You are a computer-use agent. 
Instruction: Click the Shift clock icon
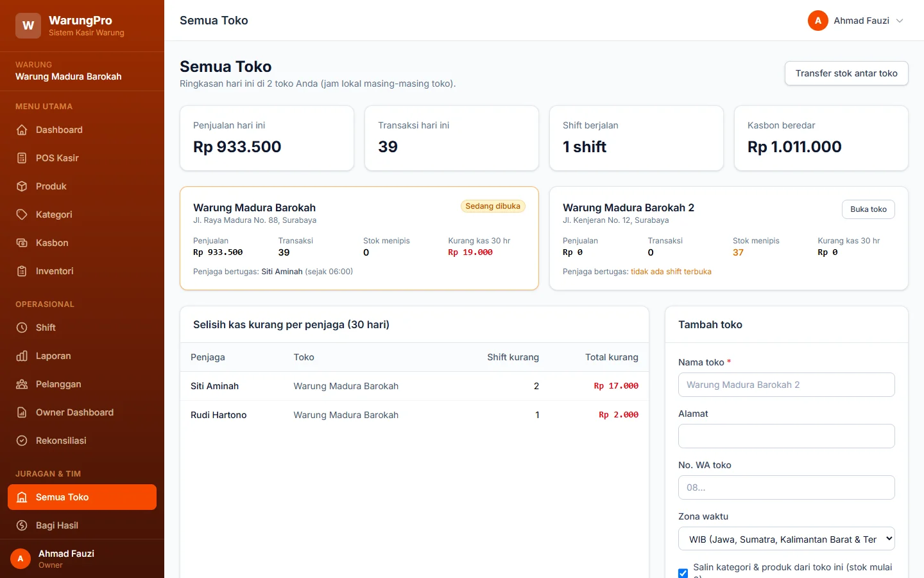(x=22, y=328)
